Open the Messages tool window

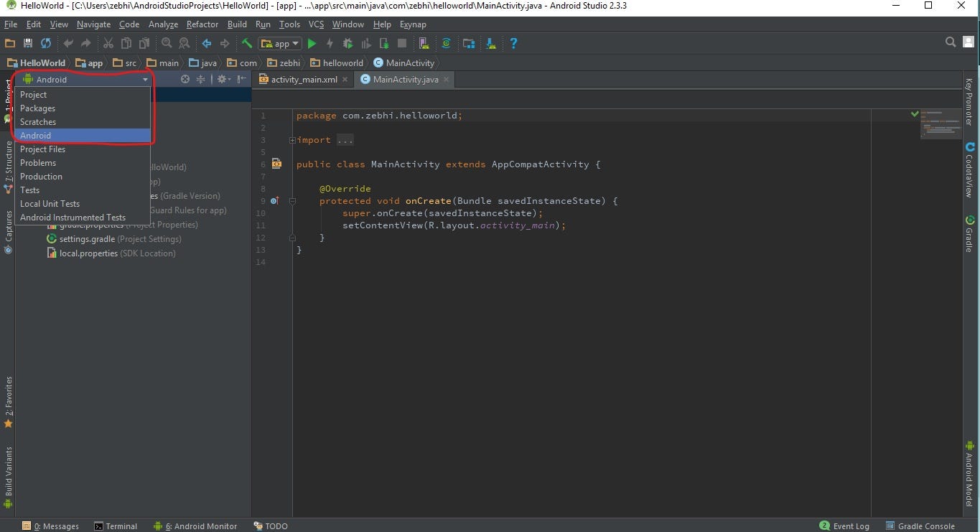coord(50,526)
